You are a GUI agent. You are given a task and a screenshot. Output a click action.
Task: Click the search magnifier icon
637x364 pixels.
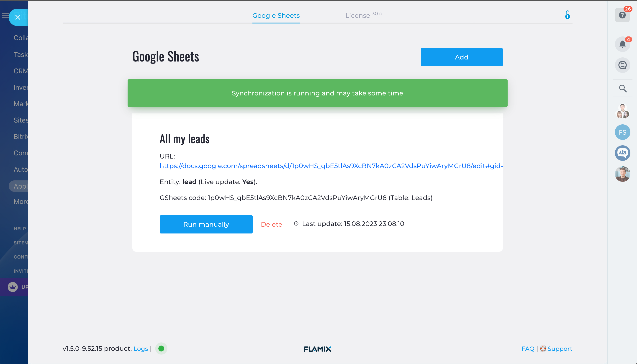tap(622, 89)
